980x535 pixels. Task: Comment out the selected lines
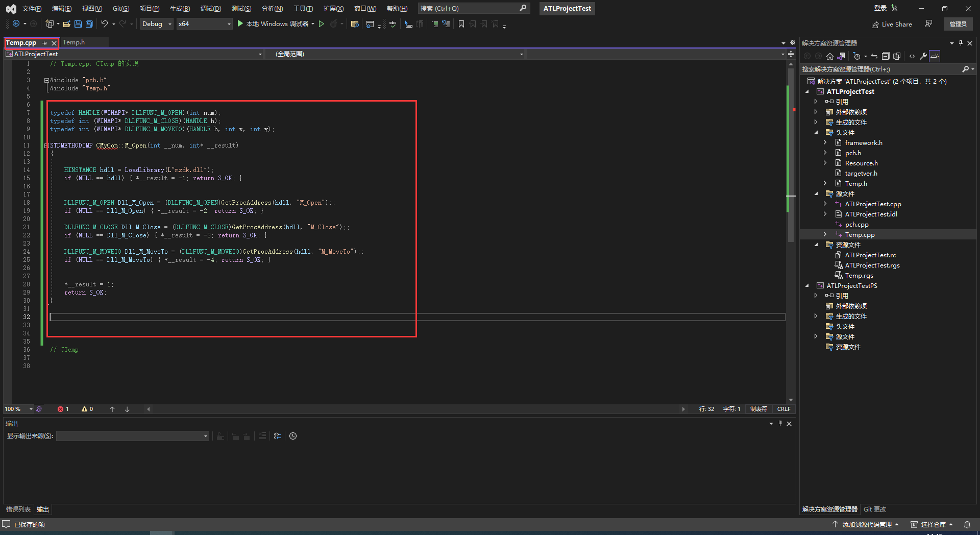point(435,24)
